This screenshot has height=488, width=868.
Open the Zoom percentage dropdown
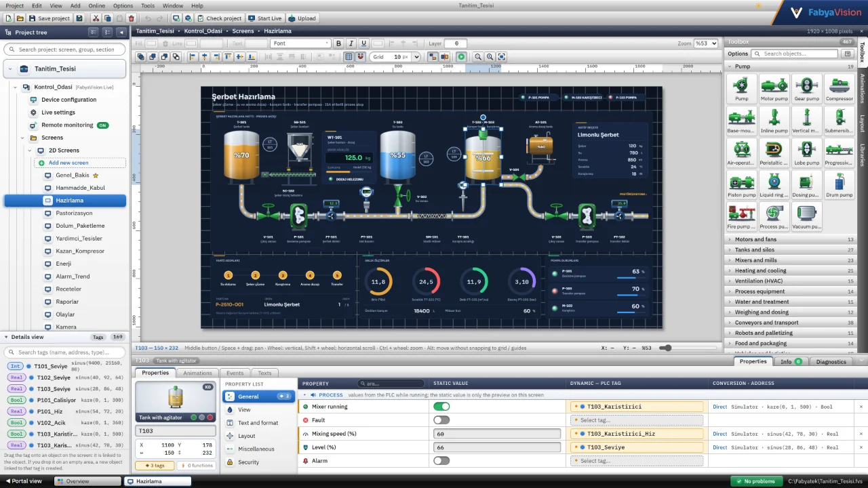point(705,43)
